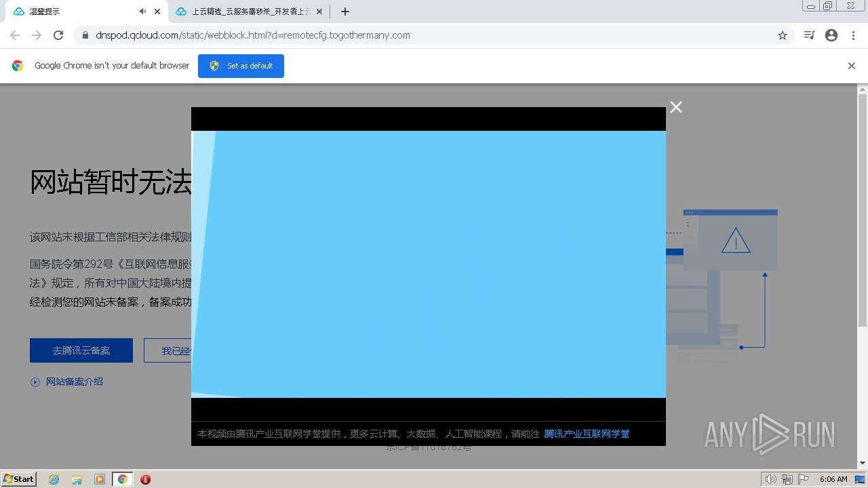Open the volume icon in the system tray
Screen dimensions: 868x488
tap(770, 479)
